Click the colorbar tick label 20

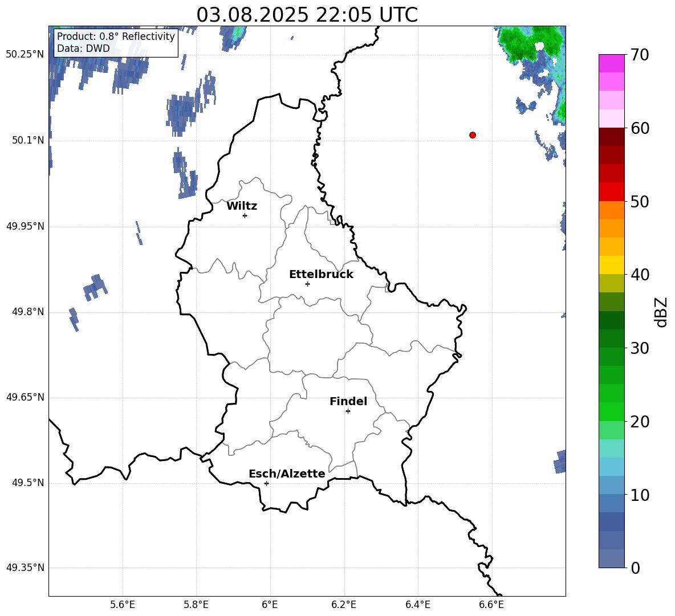click(640, 422)
